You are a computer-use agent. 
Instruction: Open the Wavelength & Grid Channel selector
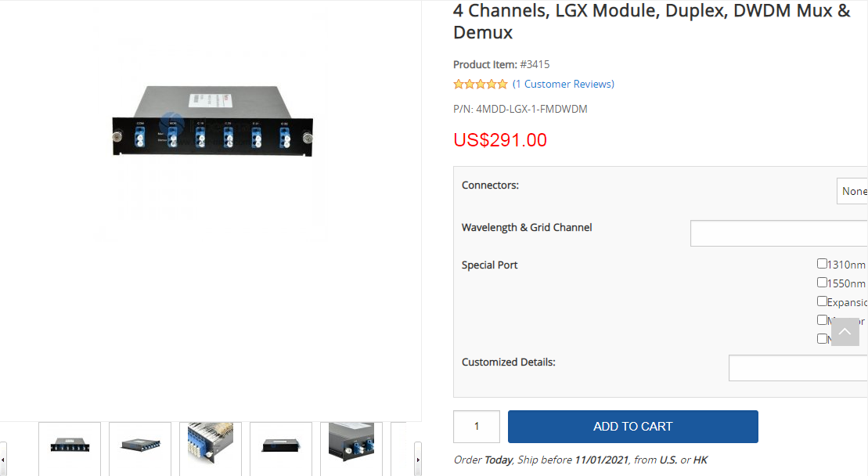point(778,233)
